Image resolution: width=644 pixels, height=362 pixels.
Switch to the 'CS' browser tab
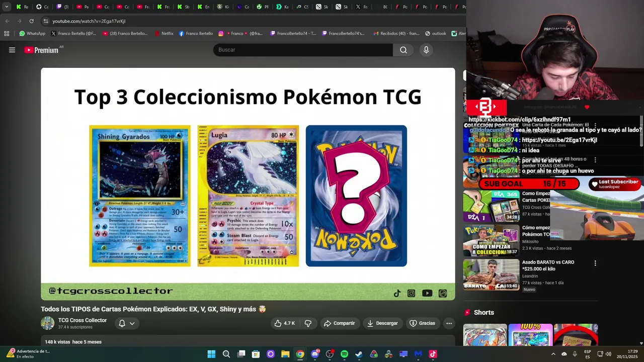click(x=302, y=7)
